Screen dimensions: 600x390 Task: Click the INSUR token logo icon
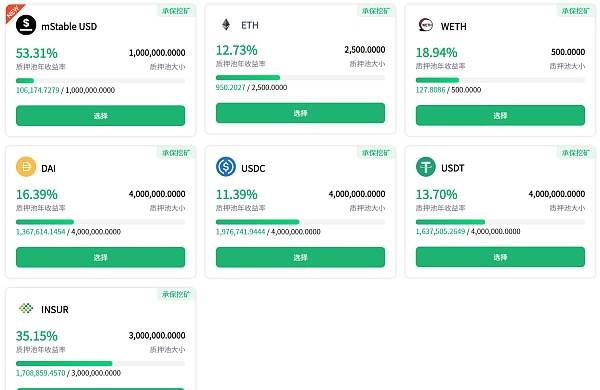tap(26, 308)
